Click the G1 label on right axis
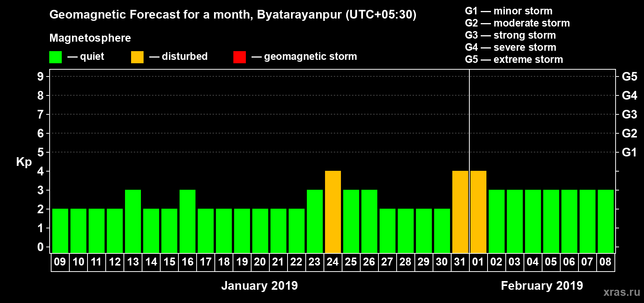 pyautogui.click(x=630, y=152)
